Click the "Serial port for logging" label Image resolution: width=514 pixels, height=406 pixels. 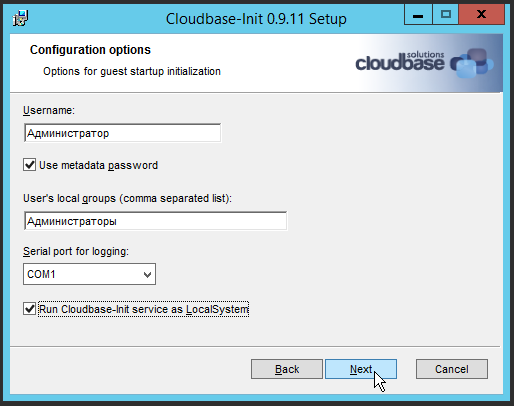click(x=76, y=251)
